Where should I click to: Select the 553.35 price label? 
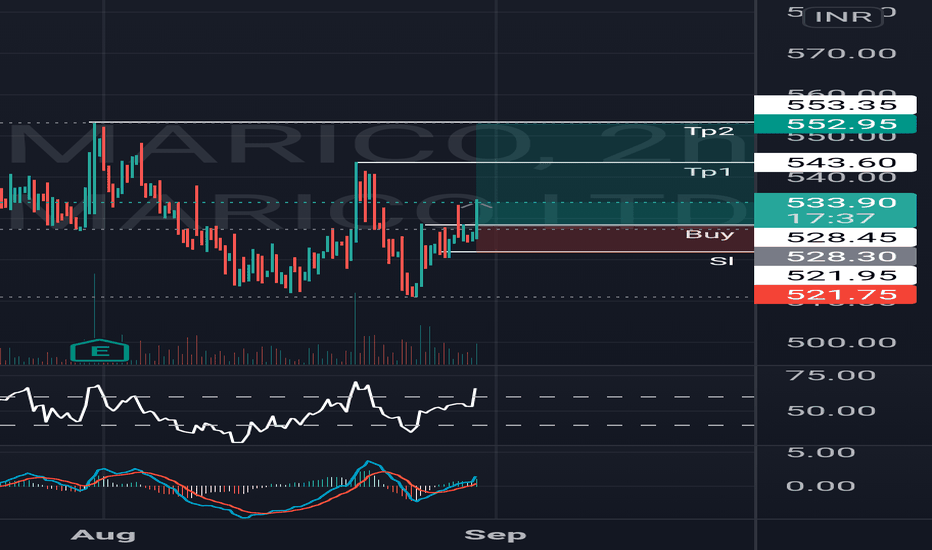835,105
